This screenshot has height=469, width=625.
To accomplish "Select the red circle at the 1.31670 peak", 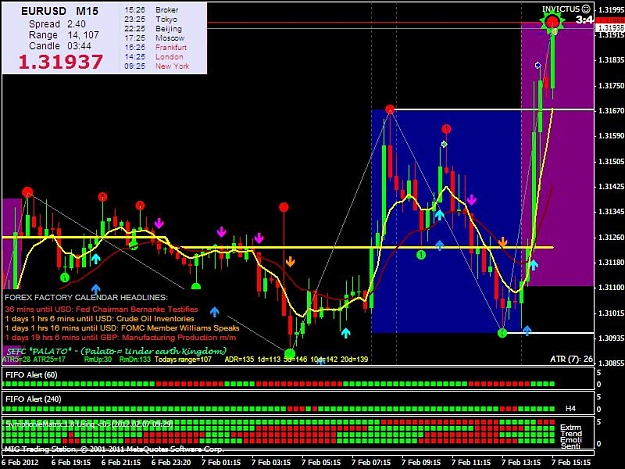I will tap(389, 109).
